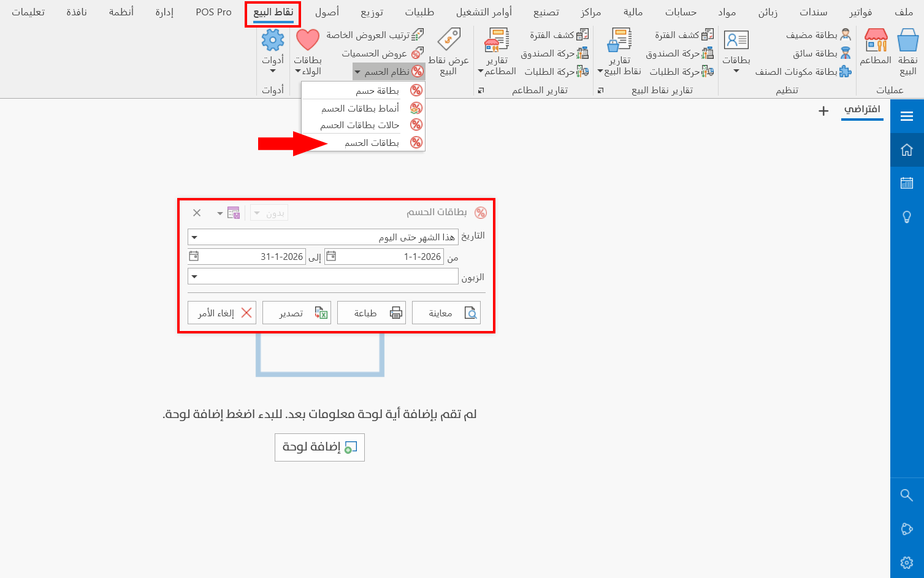This screenshot has width=924, height=578.
Task: Select أنماط بطاقات الحسم menu entry
Action: coord(364,108)
